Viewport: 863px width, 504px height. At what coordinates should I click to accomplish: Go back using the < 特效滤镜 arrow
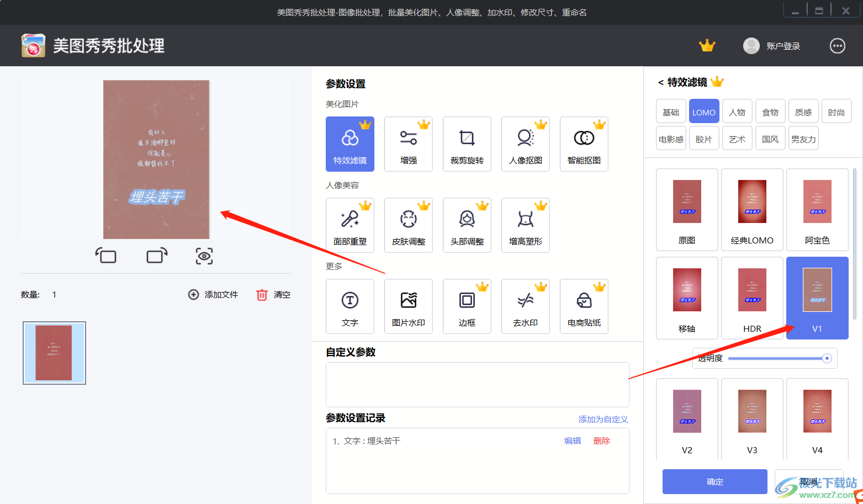point(661,82)
